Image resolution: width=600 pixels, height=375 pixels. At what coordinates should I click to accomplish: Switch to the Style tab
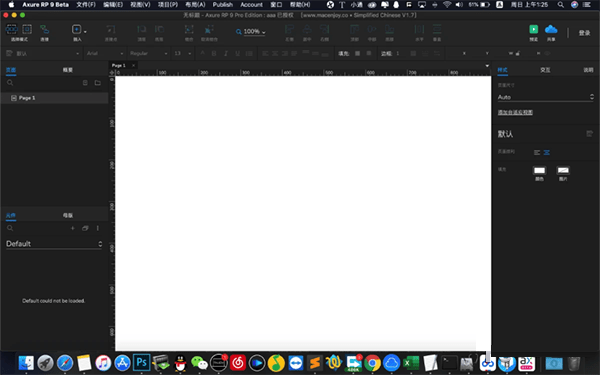tap(502, 70)
